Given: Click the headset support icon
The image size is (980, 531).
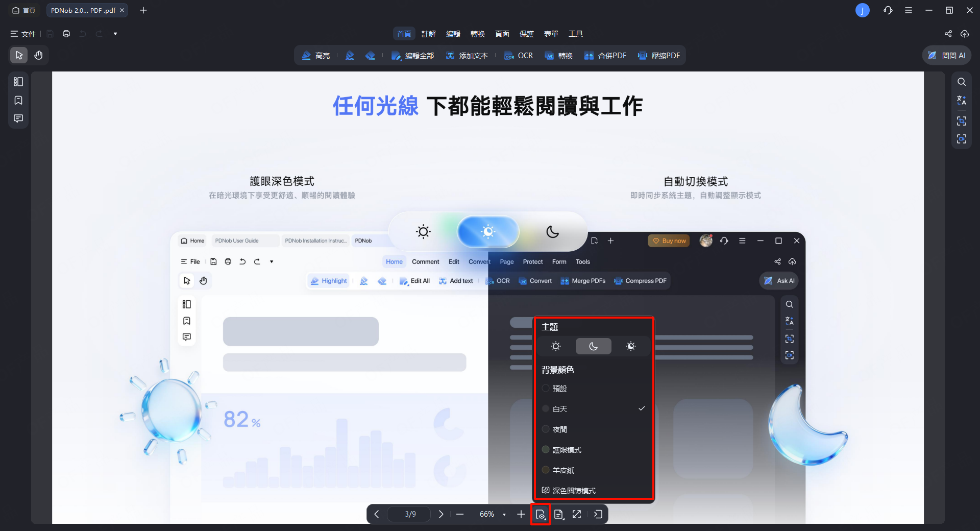Looking at the screenshot, I should [888, 10].
